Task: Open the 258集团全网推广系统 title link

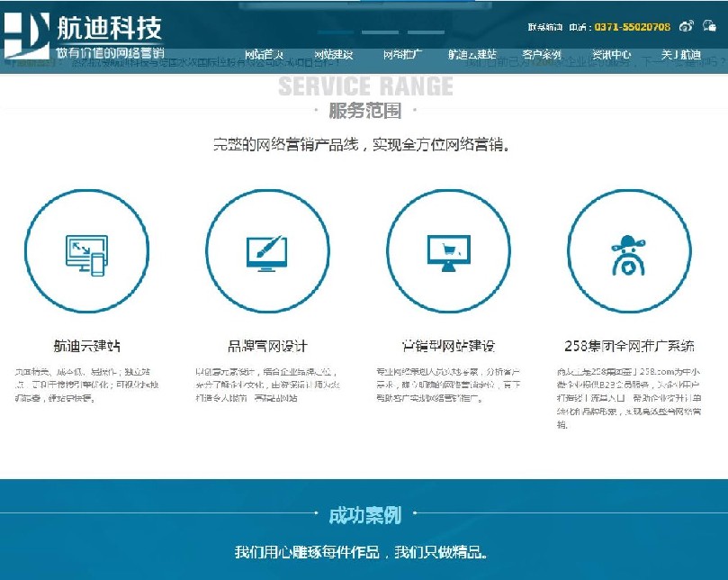Action: click(x=629, y=346)
